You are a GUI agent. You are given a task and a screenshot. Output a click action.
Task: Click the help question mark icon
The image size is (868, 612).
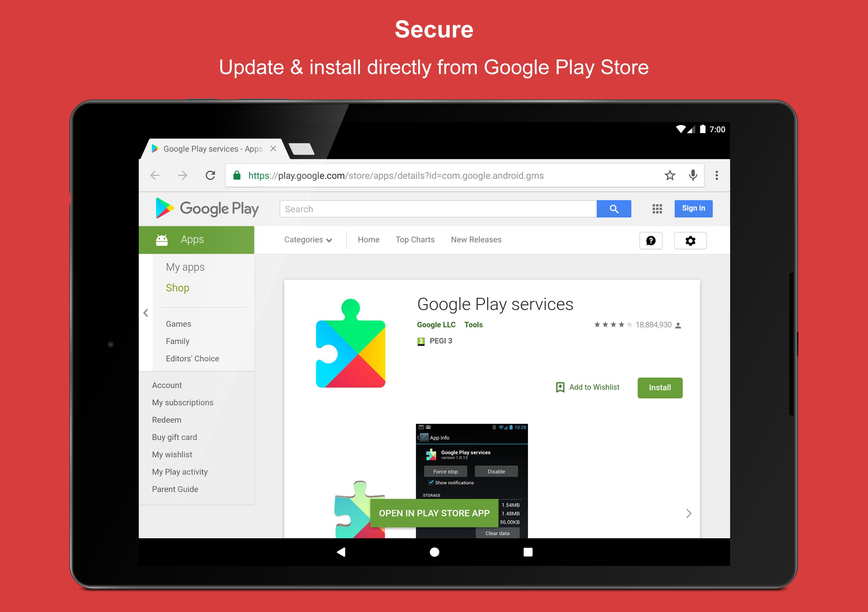pos(652,240)
